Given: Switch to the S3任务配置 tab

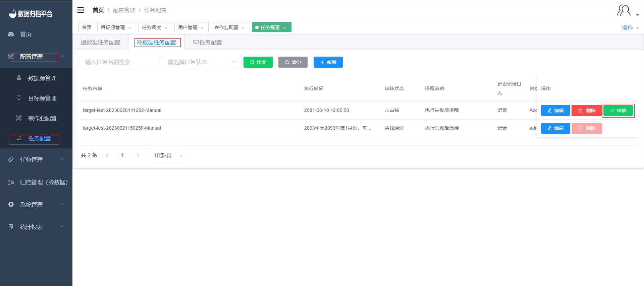Looking at the screenshot, I should tap(207, 42).
